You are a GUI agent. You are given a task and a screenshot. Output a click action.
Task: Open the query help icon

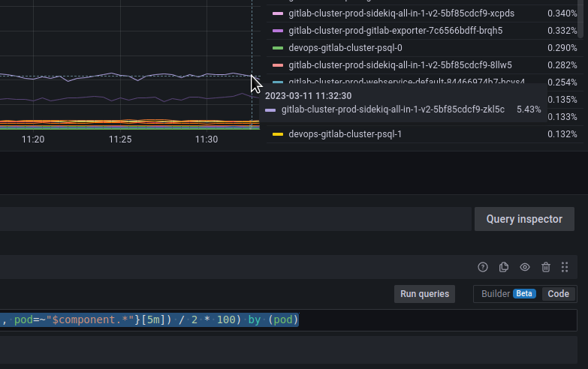click(483, 267)
